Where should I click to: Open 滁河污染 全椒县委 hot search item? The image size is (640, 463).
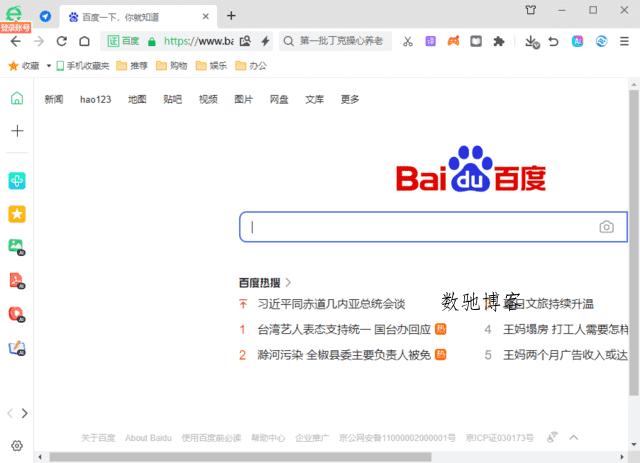pos(344,355)
